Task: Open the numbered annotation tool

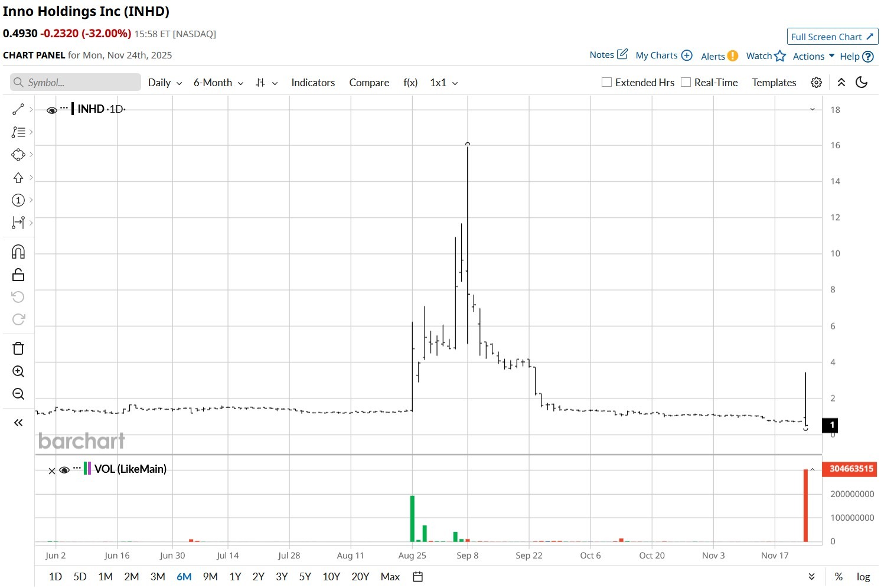Action: (x=18, y=200)
